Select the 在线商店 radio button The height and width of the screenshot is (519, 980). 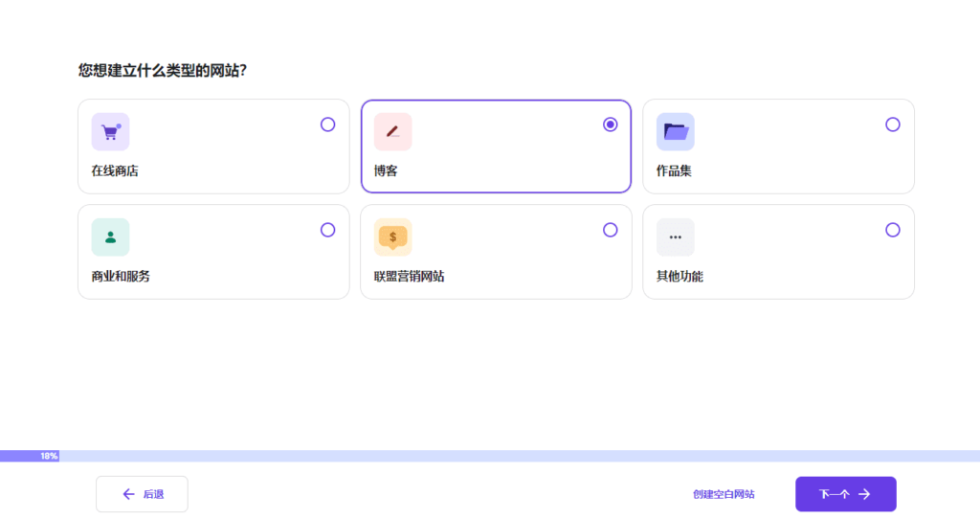tap(327, 124)
